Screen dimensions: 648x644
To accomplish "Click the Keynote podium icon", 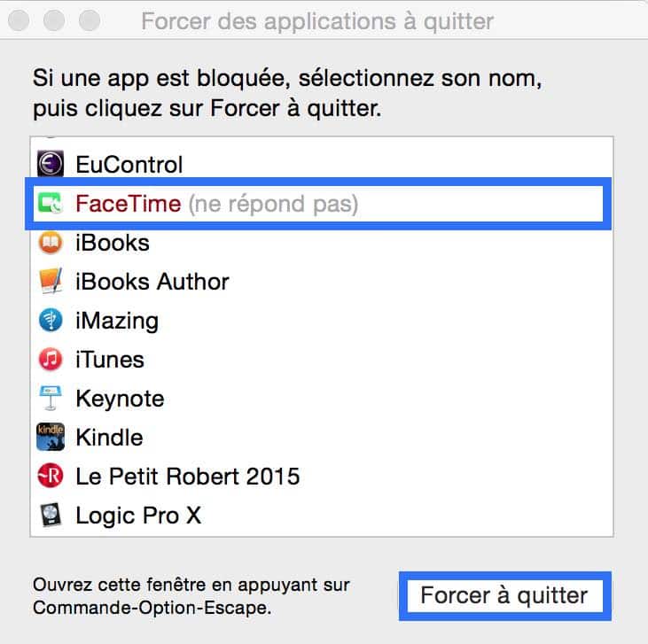I will [51, 399].
